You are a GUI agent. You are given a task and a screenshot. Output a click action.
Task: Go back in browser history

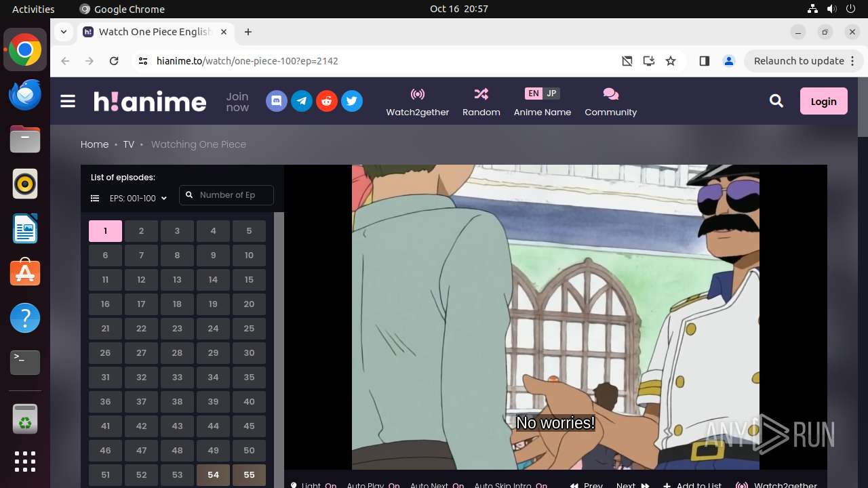click(x=65, y=61)
